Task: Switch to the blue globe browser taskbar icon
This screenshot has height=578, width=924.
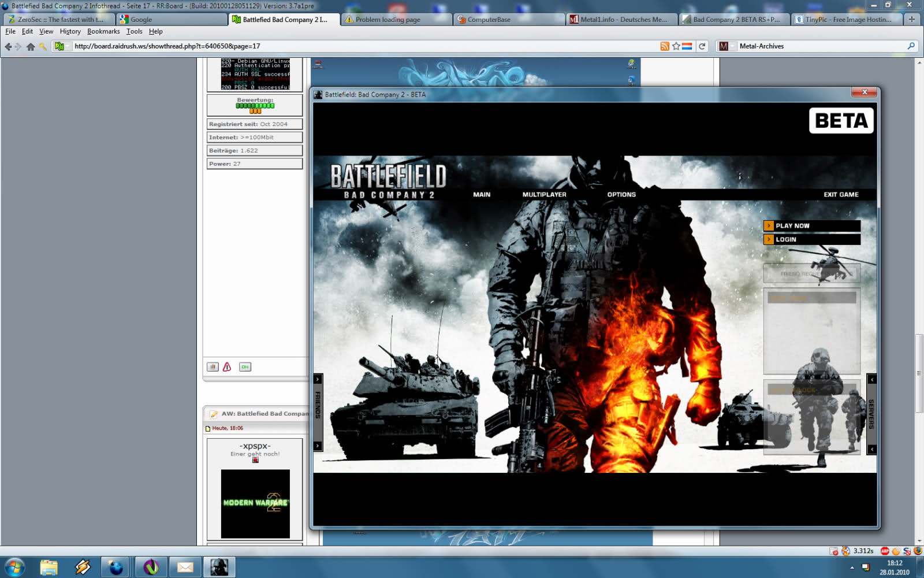Action: [x=116, y=567]
